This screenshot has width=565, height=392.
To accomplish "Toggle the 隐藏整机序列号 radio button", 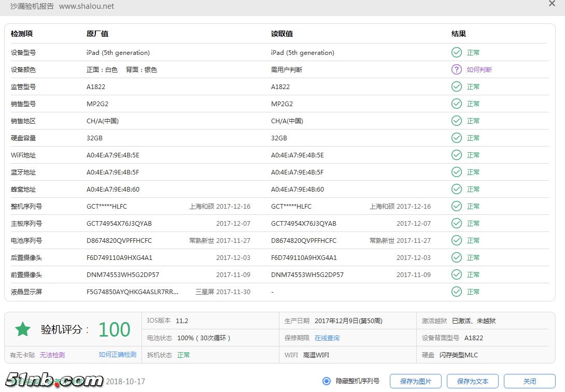I will 327,381.
